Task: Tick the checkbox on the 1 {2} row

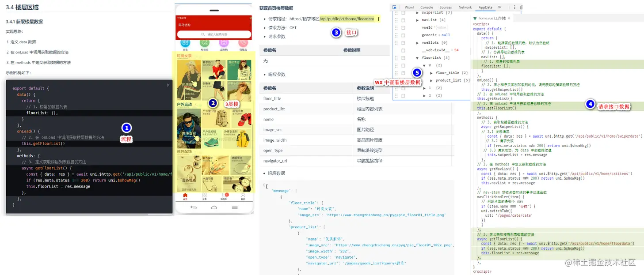Action: point(403,88)
